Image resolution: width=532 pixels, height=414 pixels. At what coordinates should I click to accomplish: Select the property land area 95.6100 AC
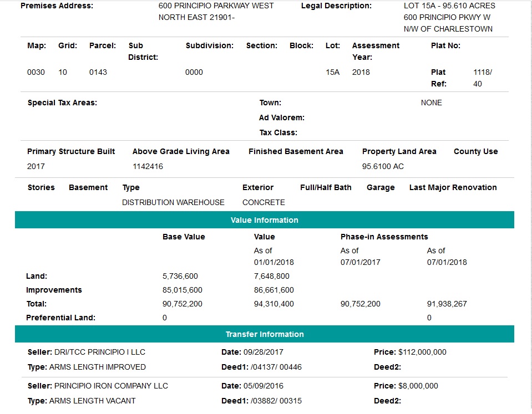(383, 166)
